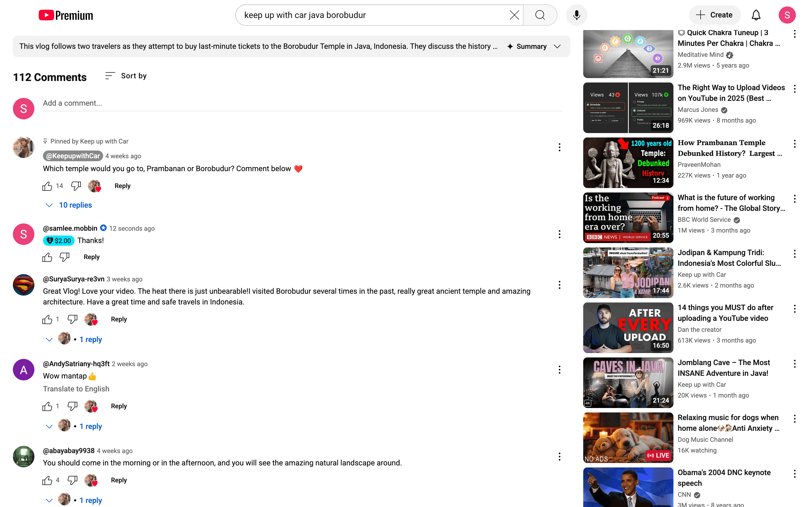This screenshot has width=812, height=507.
Task: Open the Sort by comments menu
Action: pos(126,76)
